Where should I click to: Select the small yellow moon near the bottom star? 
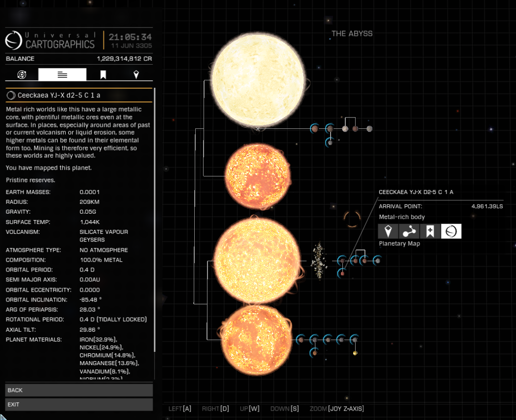click(x=355, y=353)
